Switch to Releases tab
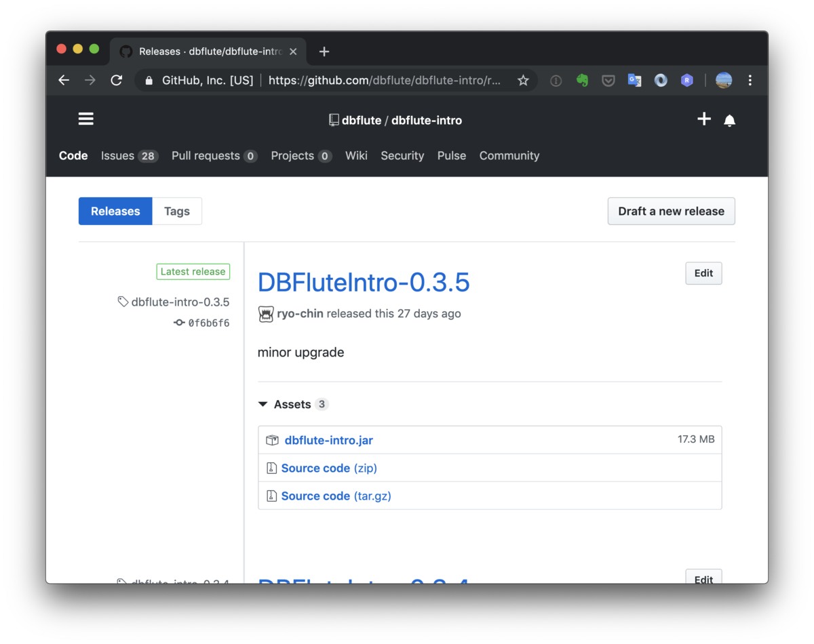The image size is (814, 644). [x=115, y=211]
